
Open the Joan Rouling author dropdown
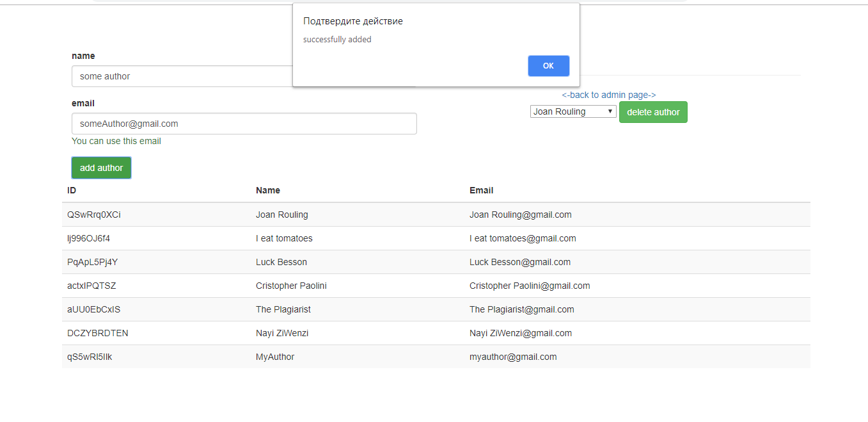[573, 111]
